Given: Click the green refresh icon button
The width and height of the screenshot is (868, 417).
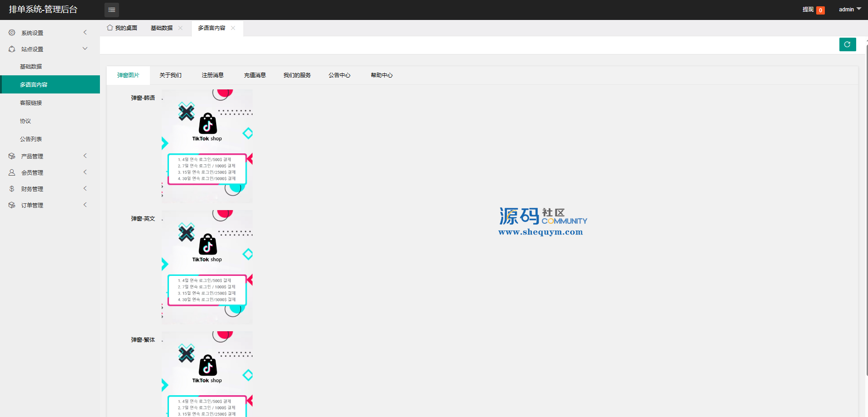Looking at the screenshot, I should [847, 44].
